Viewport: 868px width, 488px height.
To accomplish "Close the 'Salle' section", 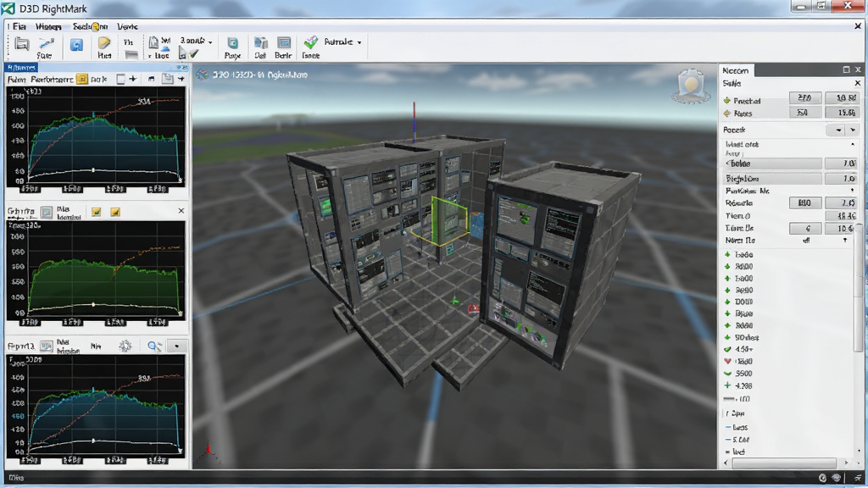I will pyautogui.click(x=858, y=83).
